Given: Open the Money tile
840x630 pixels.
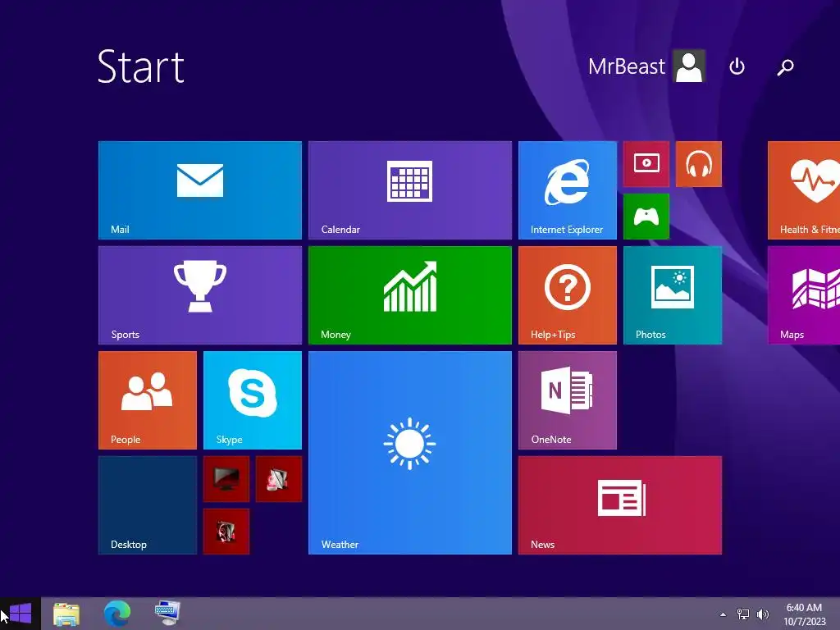Looking at the screenshot, I should point(410,295).
